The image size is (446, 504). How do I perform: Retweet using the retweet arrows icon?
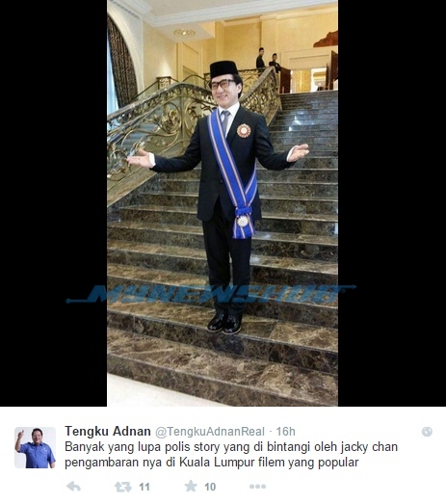click(x=123, y=487)
